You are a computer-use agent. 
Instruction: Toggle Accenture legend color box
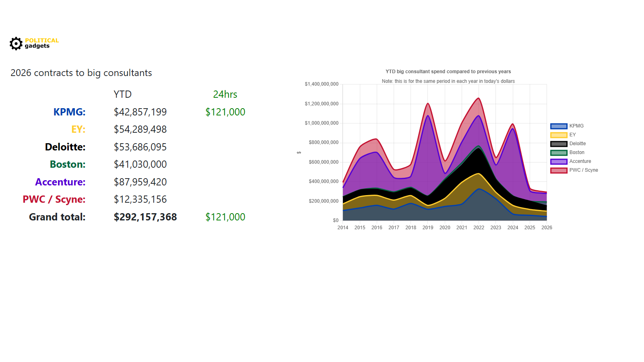(x=559, y=162)
